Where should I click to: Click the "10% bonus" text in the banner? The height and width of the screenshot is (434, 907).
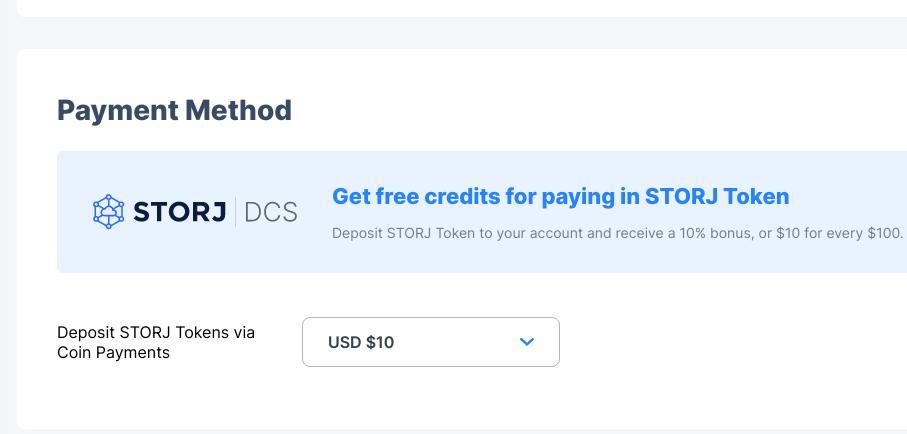[x=705, y=233]
